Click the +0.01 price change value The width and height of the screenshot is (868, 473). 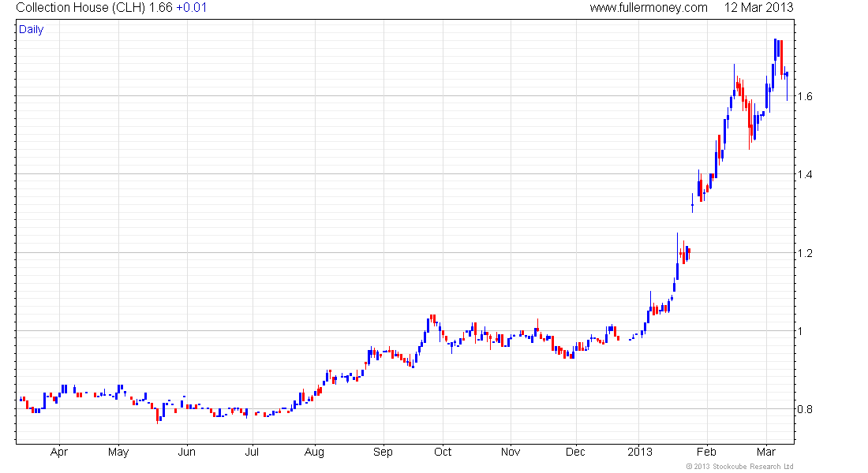pyautogui.click(x=192, y=8)
